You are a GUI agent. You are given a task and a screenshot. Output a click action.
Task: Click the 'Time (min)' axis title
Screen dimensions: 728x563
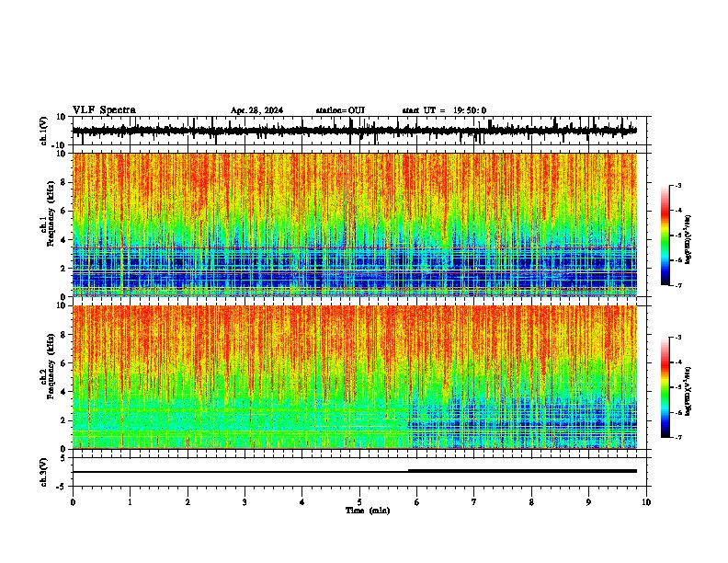coord(368,511)
